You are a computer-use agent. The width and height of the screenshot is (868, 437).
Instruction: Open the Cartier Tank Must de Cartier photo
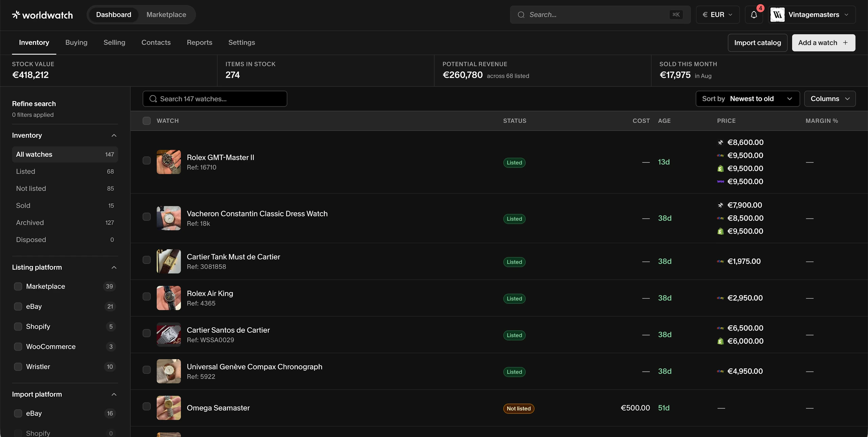(x=169, y=262)
